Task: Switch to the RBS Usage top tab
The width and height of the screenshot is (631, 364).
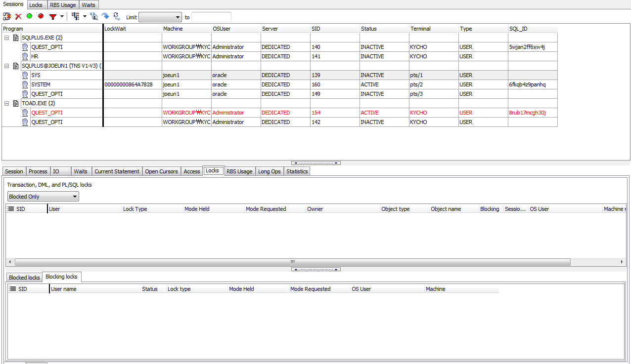Action: pyautogui.click(x=63, y=5)
